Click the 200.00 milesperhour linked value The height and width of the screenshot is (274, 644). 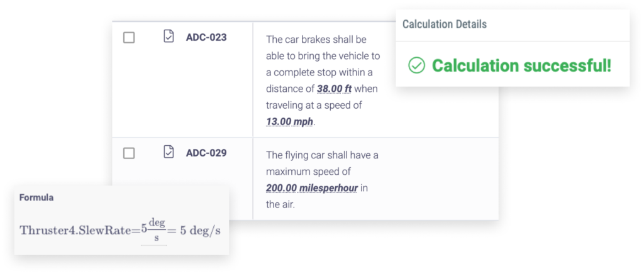(x=312, y=188)
